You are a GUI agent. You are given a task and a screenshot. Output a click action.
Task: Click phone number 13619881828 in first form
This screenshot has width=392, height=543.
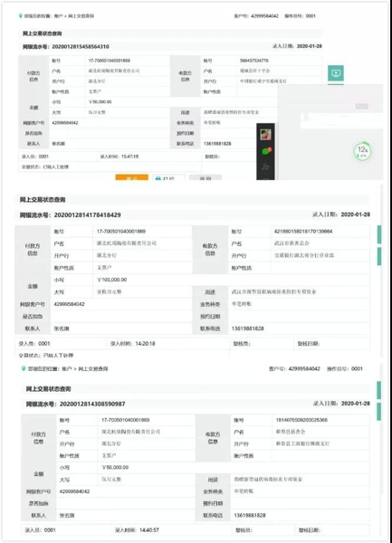tap(217, 144)
